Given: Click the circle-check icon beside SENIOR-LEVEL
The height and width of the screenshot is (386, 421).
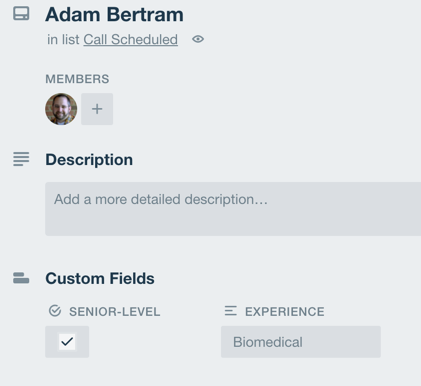Looking at the screenshot, I should pos(55,311).
